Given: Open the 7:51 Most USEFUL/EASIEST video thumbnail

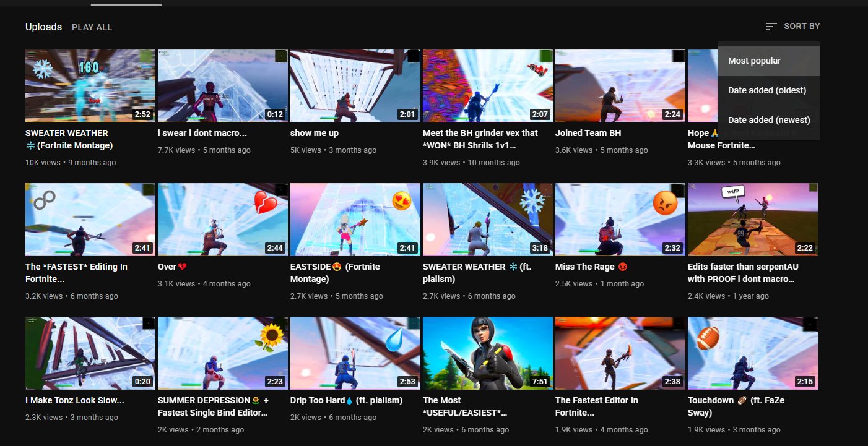Looking at the screenshot, I should pos(487,353).
